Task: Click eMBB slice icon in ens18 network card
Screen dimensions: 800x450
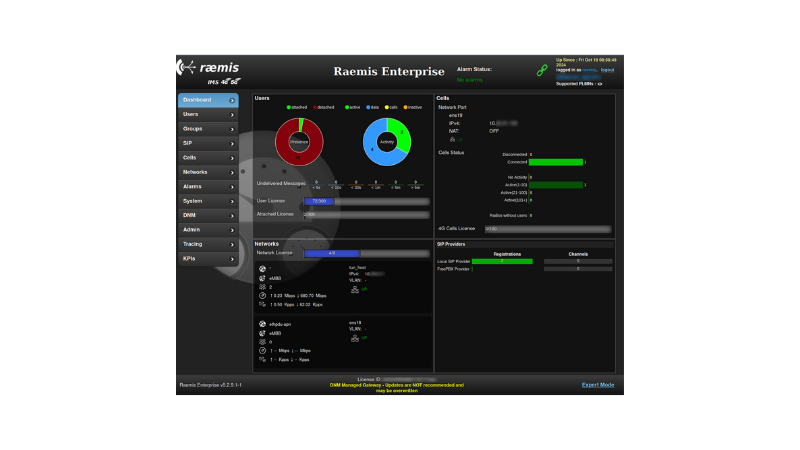Action: click(262, 333)
